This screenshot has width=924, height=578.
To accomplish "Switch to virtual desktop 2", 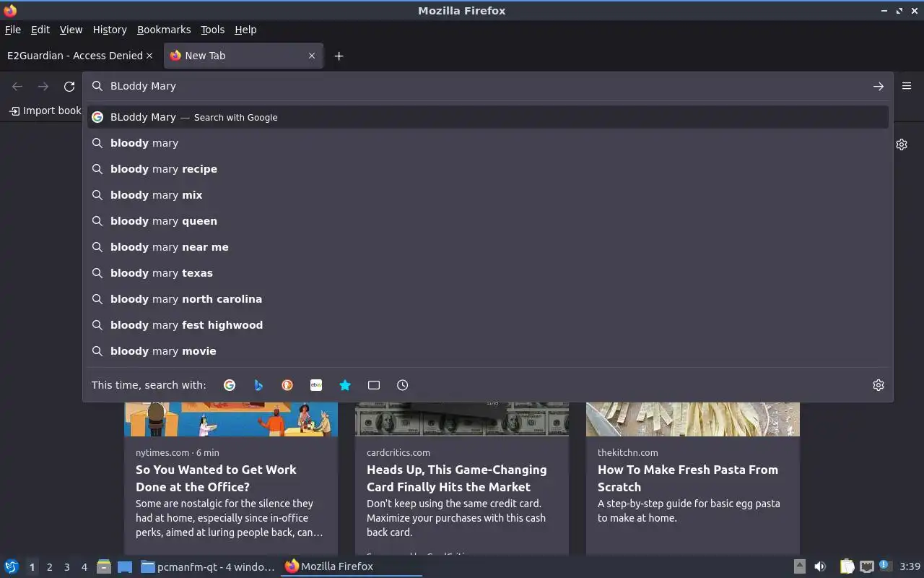I will (49, 567).
